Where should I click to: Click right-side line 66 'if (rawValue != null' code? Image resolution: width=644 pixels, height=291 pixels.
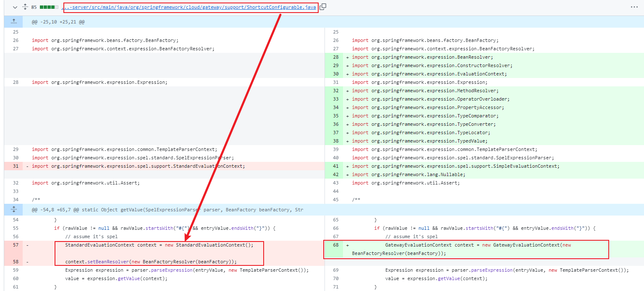tap(485, 228)
